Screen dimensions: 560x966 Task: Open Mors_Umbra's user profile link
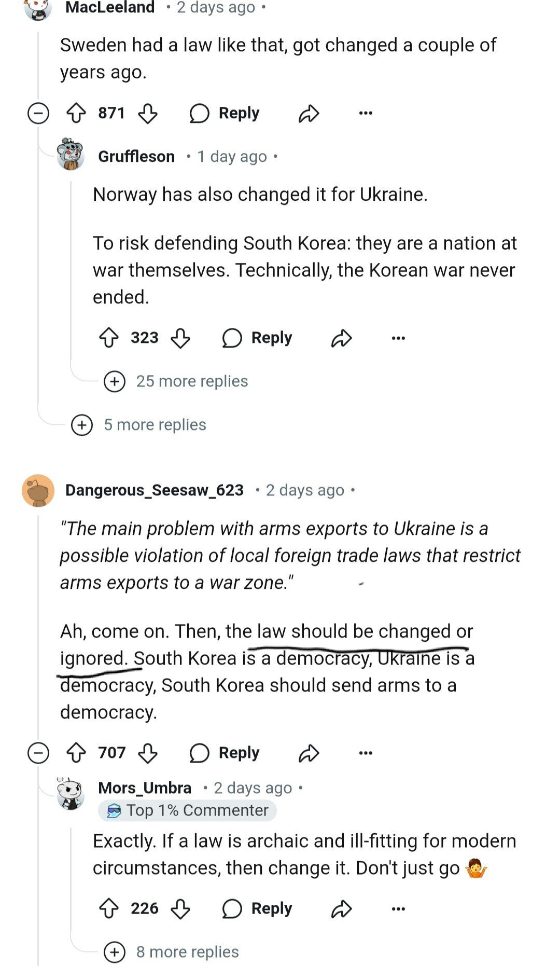coord(145,788)
